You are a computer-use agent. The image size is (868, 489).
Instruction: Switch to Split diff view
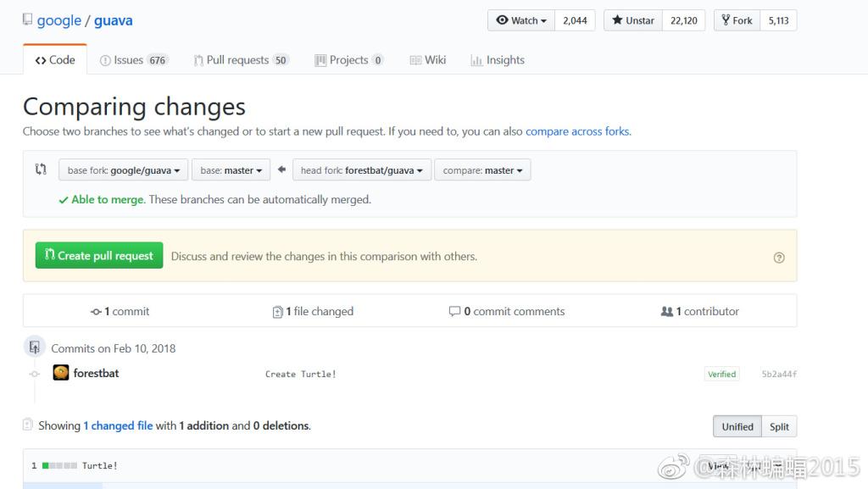point(779,426)
